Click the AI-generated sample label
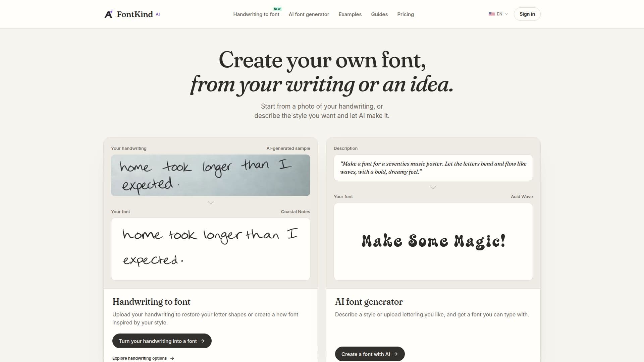Image resolution: width=644 pixels, height=362 pixels. (x=288, y=148)
